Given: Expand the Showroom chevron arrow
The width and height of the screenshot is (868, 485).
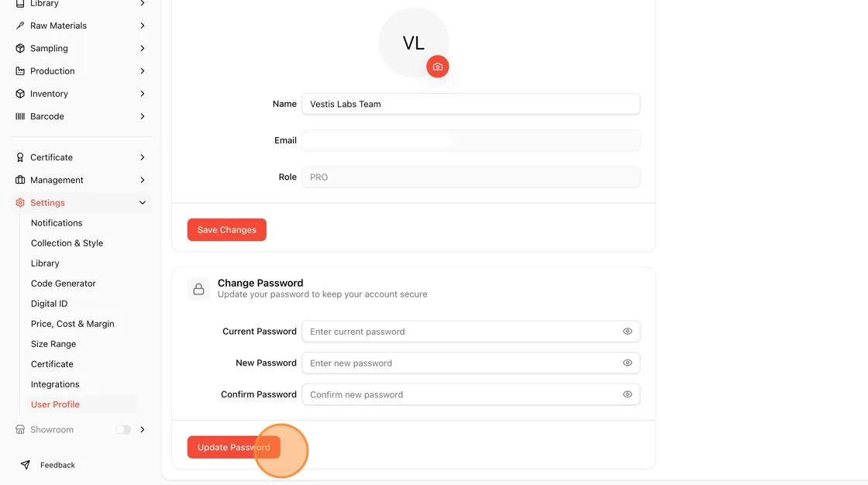Looking at the screenshot, I should click(x=143, y=430).
